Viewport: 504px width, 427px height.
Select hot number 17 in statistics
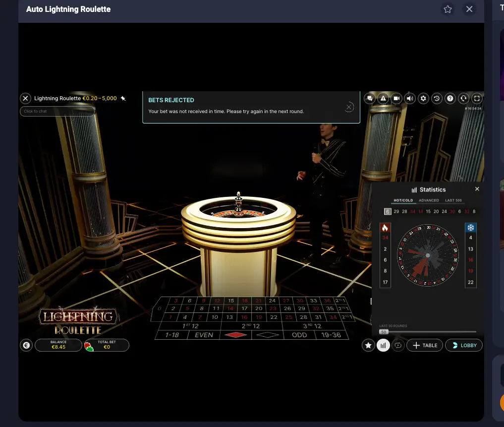pos(385,282)
